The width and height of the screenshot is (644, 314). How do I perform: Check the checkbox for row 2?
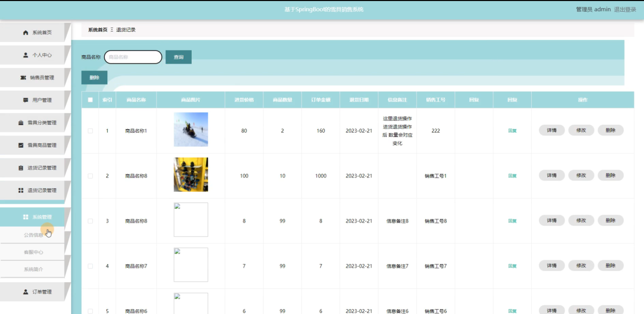coord(90,176)
